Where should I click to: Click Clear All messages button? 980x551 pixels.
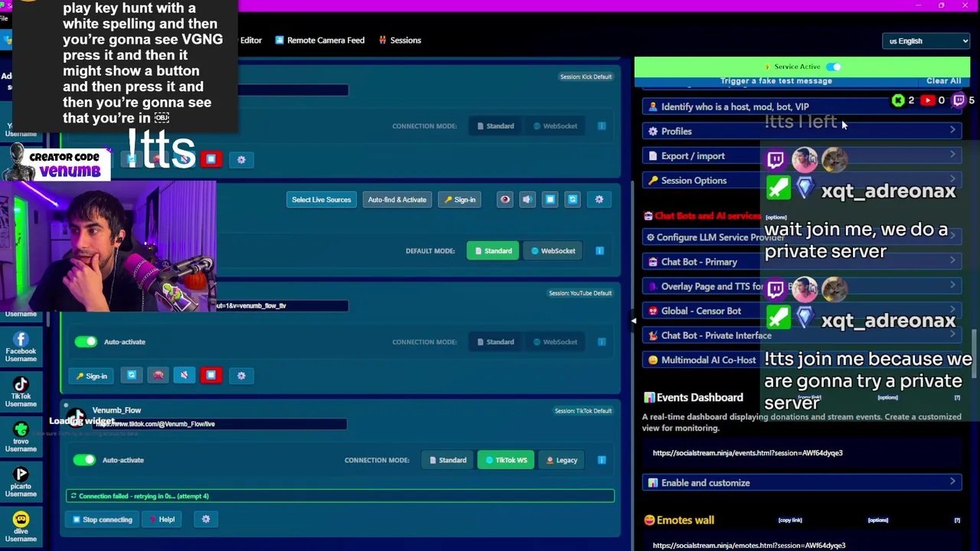943,81
